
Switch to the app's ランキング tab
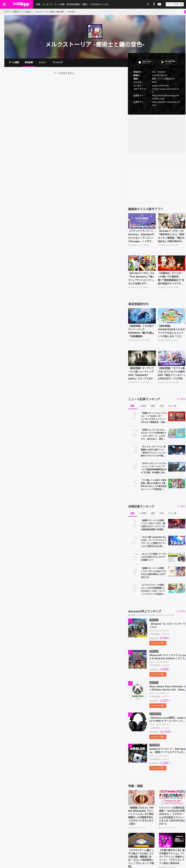tap(57, 62)
